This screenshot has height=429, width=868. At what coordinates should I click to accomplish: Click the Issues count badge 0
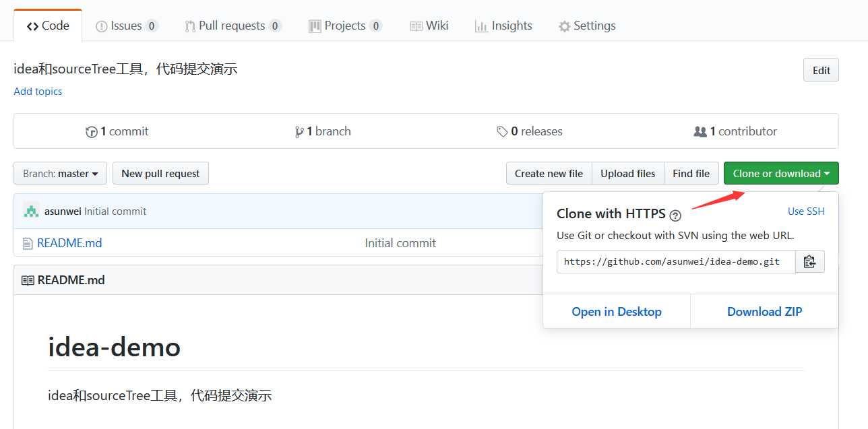click(x=152, y=26)
